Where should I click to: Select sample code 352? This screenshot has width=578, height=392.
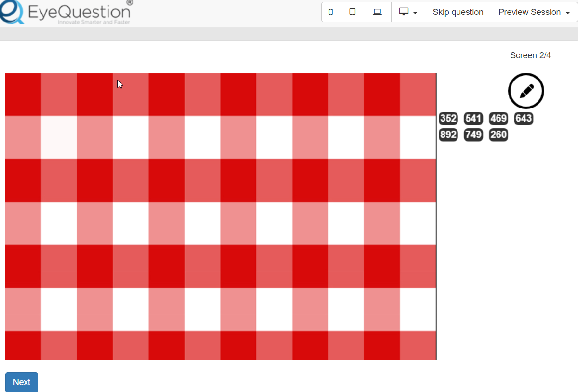coord(448,119)
